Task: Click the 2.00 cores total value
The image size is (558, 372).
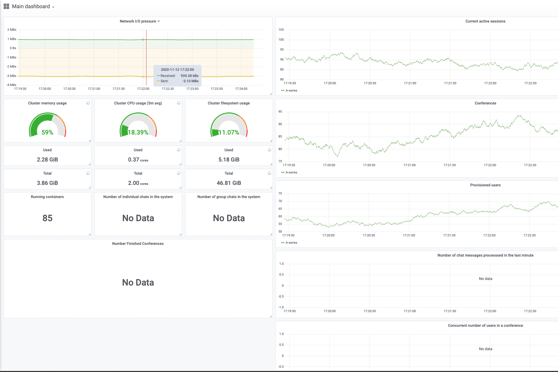Action: [138, 183]
